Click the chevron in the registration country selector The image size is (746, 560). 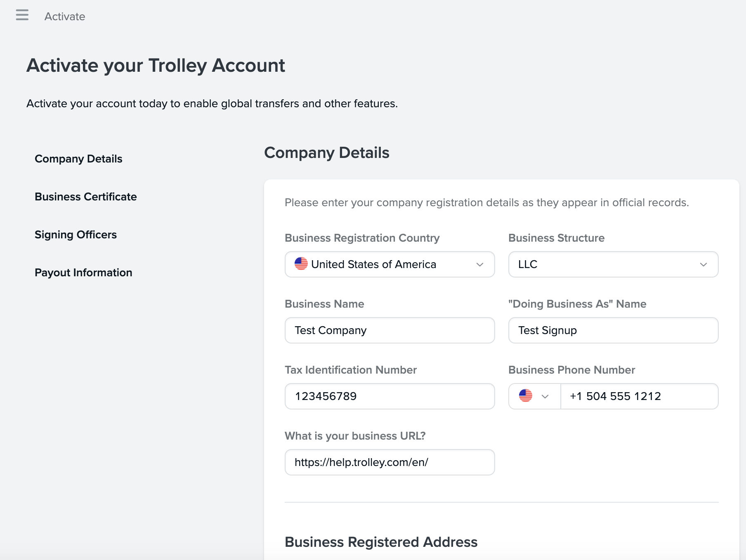[x=479, y=265]
